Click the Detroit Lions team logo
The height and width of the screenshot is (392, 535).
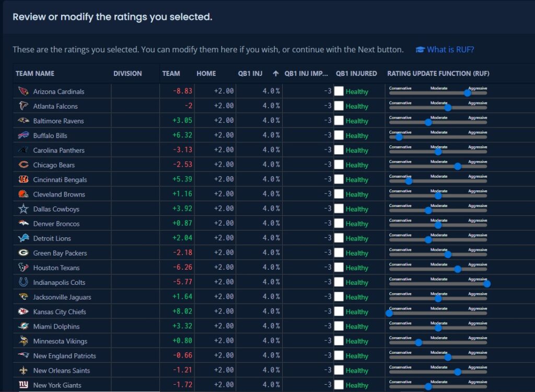click(x=23, y=238)
